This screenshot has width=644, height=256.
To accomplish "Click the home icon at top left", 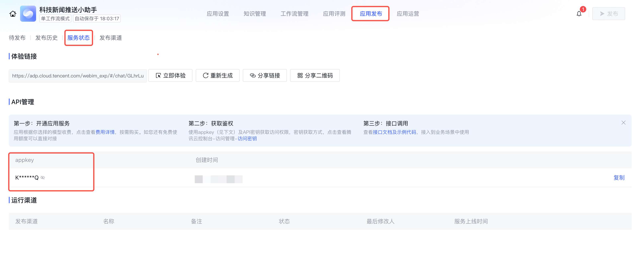I will 13,14.
